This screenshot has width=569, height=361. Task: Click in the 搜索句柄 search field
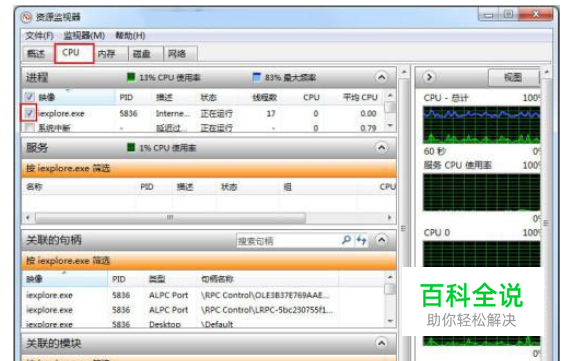coord(288,241)
